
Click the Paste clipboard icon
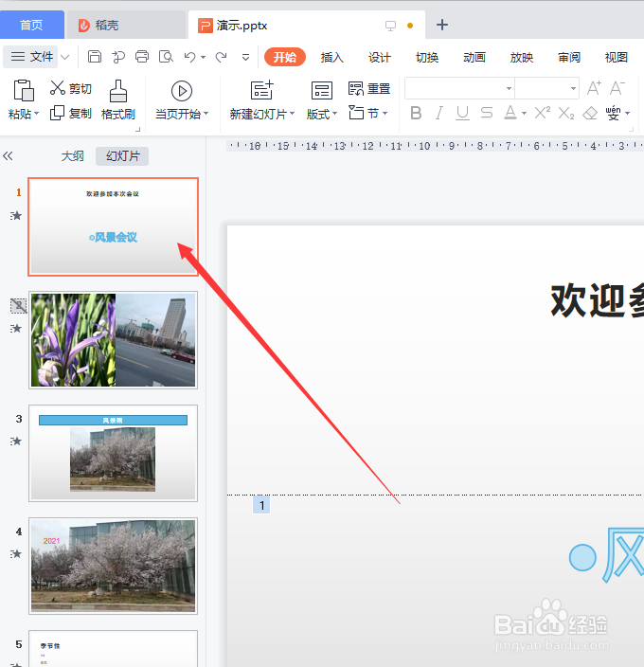point(24,90)
